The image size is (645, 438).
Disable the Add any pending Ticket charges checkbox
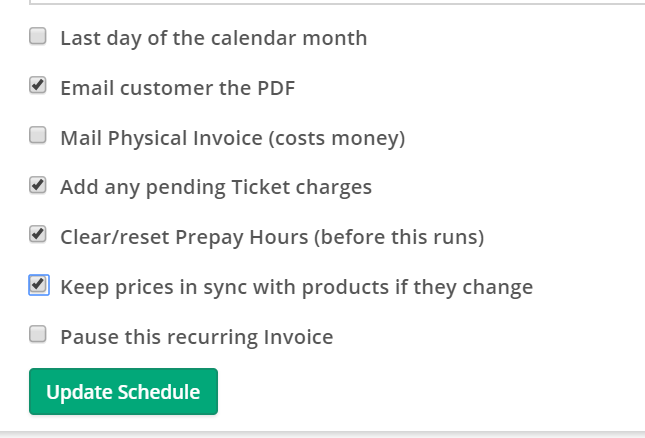38,185
